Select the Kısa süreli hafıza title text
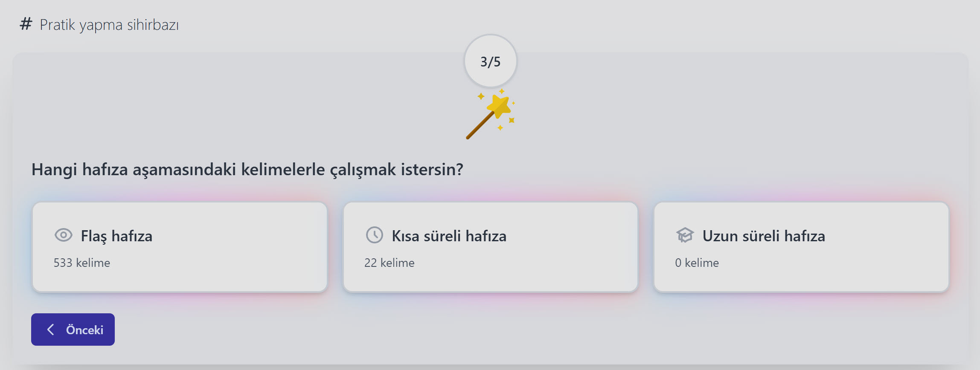The height and width of the screenshot is (370, 980). tap(449, 236)
